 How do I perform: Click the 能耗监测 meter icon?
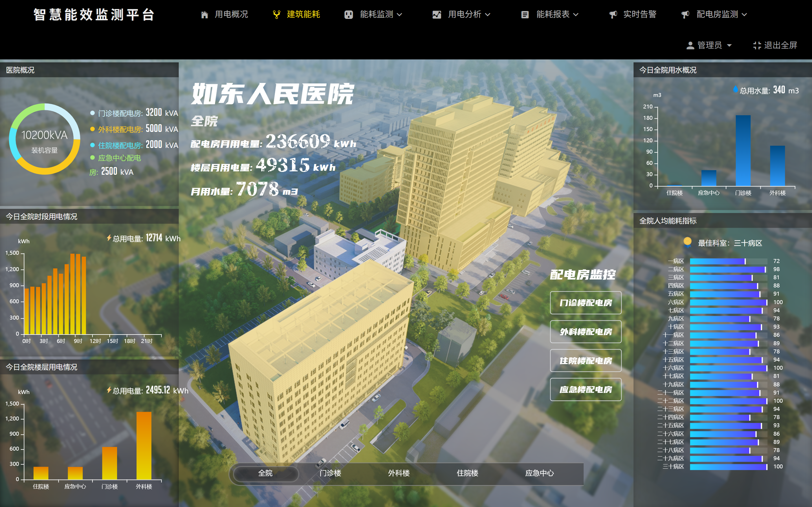[x=348, y=14]
